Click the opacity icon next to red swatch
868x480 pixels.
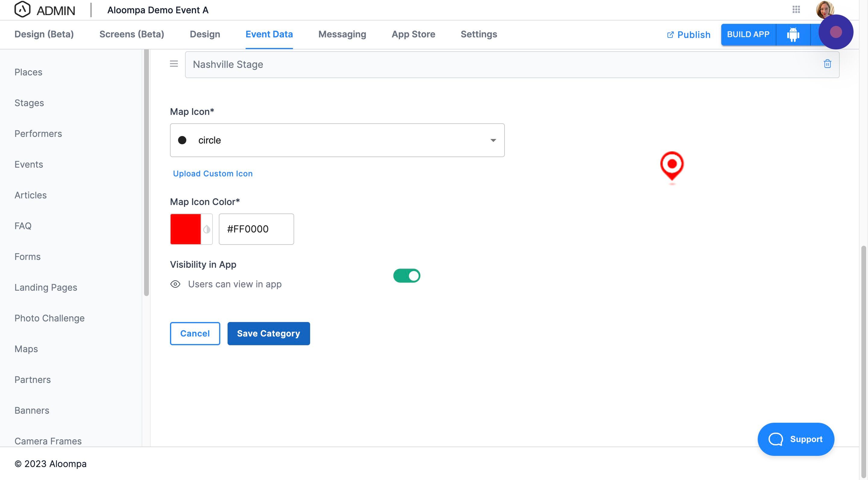(206, 229)
